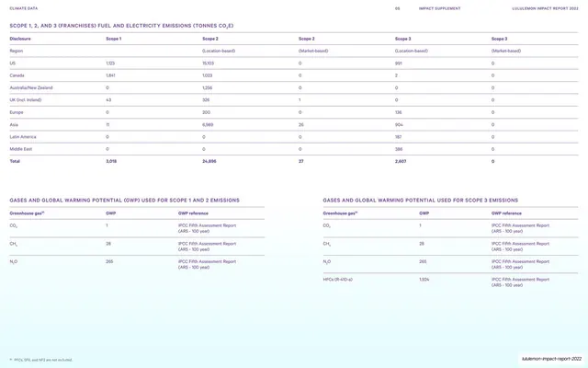Click US Scope 2 location-based value 15,103

pyautogui.click(x=209, y=63)
